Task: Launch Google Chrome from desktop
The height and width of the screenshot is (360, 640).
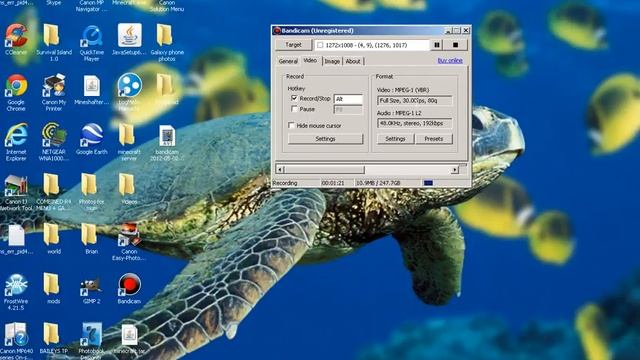Action: [x=16, y=92]
